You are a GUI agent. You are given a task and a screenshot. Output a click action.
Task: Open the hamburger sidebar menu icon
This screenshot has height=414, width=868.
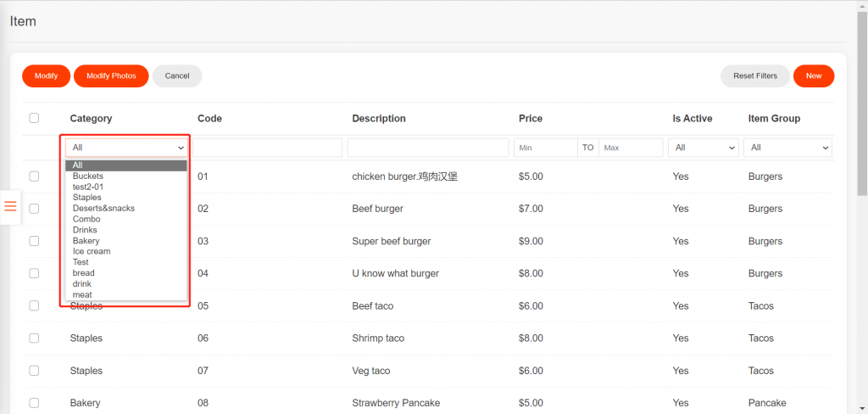coord(10,206)
